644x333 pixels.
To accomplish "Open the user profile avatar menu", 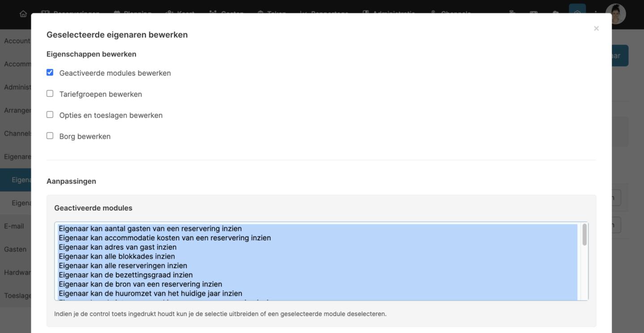I will tap(615, 14).
